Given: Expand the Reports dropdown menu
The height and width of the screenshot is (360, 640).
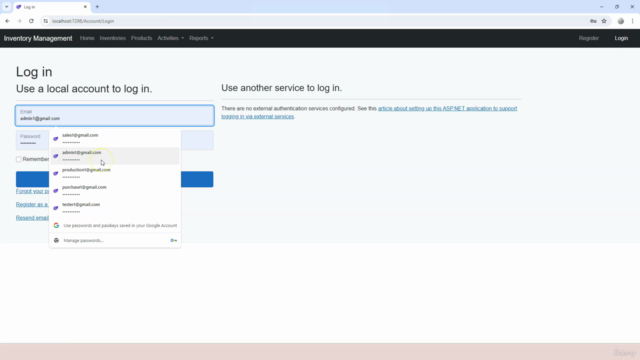Looking at the screenshot, I should [x=201, y=38].
